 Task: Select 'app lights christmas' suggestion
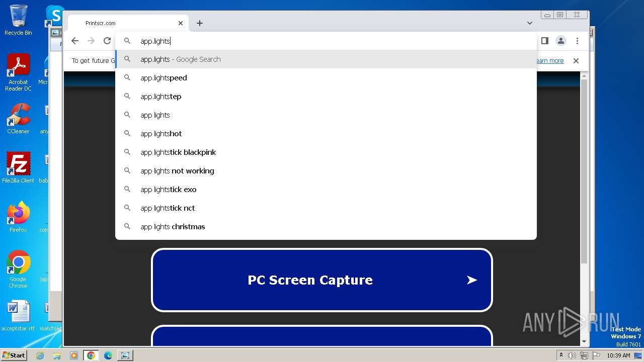[x=326, y=227]
